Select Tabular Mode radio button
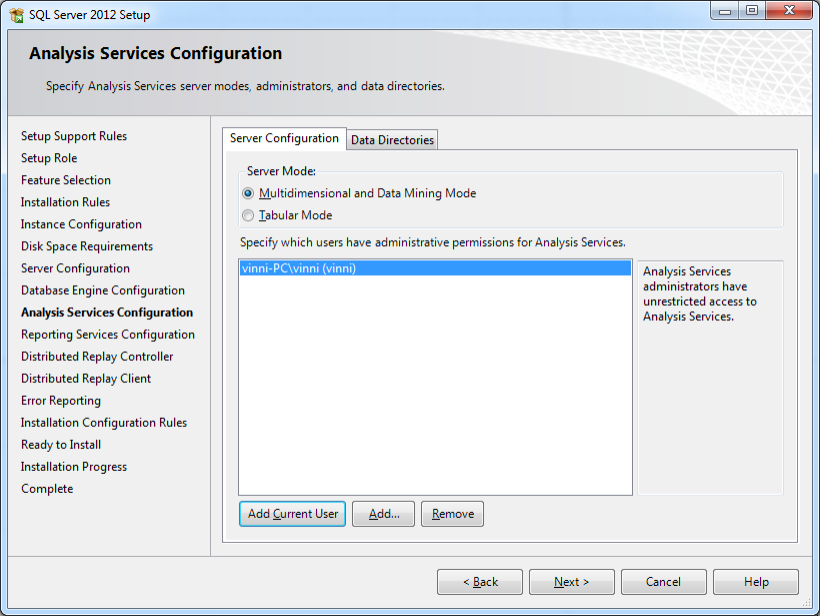 pos(248,215)
